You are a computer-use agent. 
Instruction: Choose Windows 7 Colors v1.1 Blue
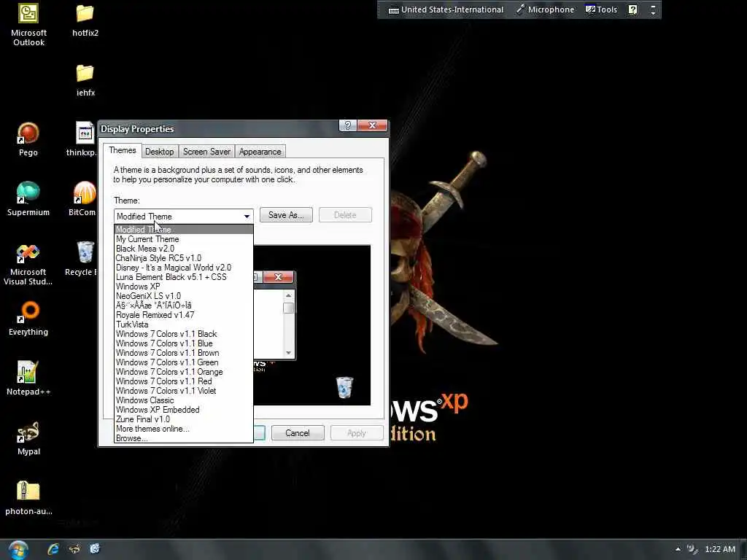tap(184, 343)
